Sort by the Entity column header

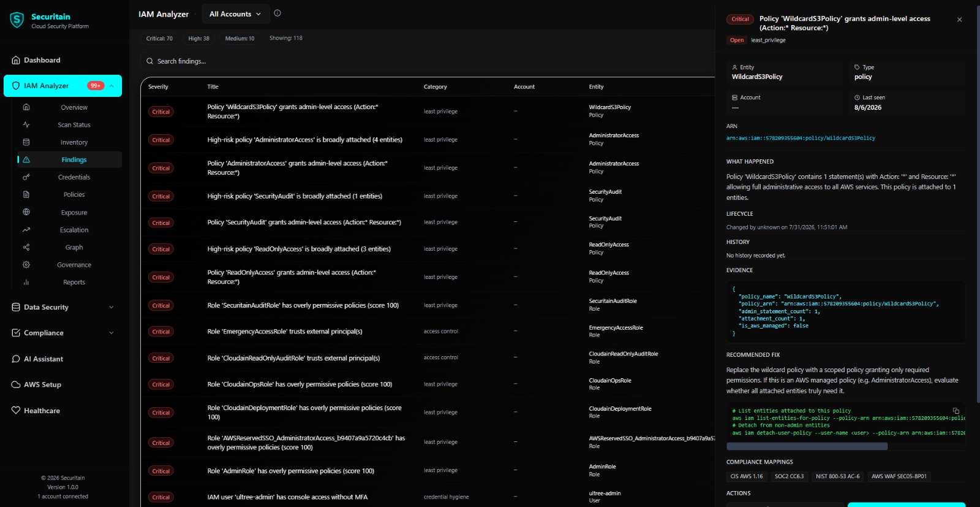tap(597, 87)
